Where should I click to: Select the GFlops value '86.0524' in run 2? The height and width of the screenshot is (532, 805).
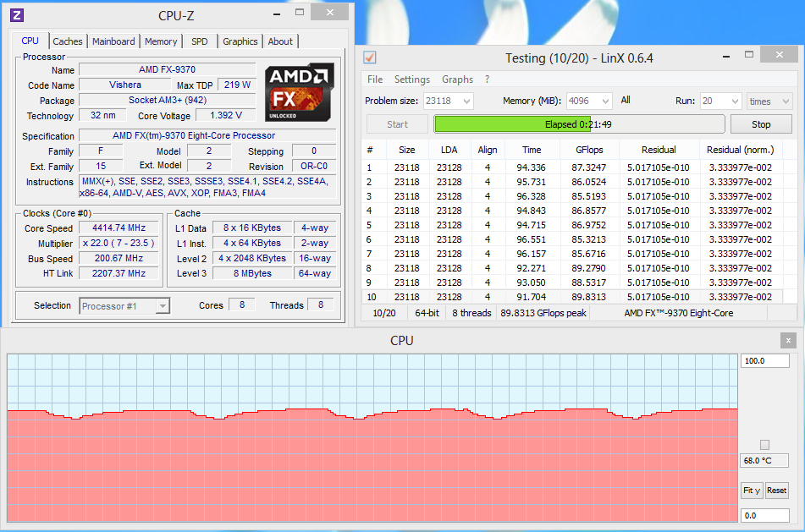click(589, 182)
